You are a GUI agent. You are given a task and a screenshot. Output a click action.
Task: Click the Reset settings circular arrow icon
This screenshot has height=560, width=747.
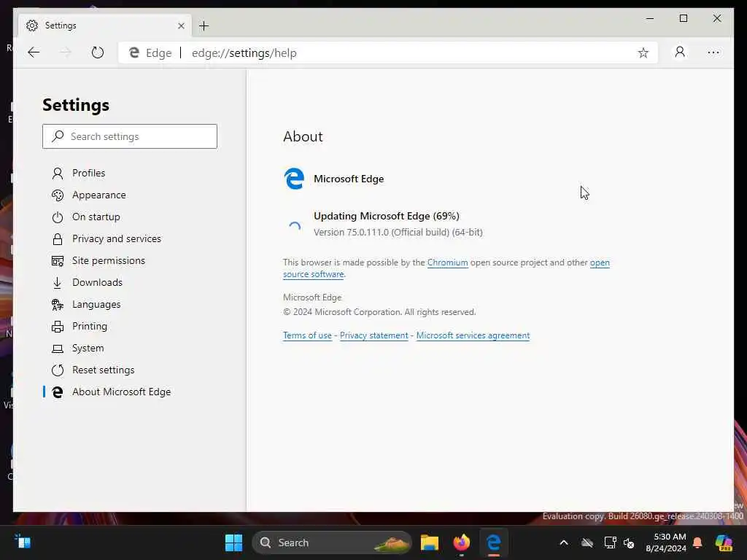(57, 370)
